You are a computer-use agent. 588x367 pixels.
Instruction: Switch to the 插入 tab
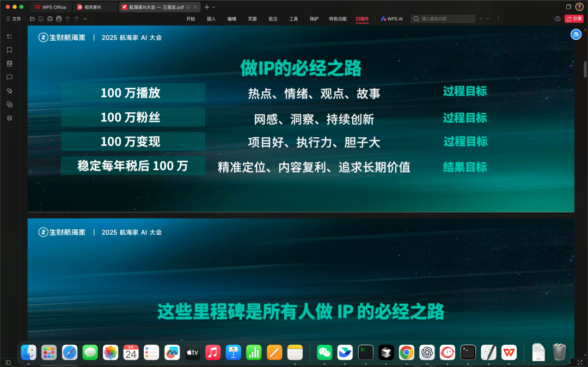click(x=211, y=19)
